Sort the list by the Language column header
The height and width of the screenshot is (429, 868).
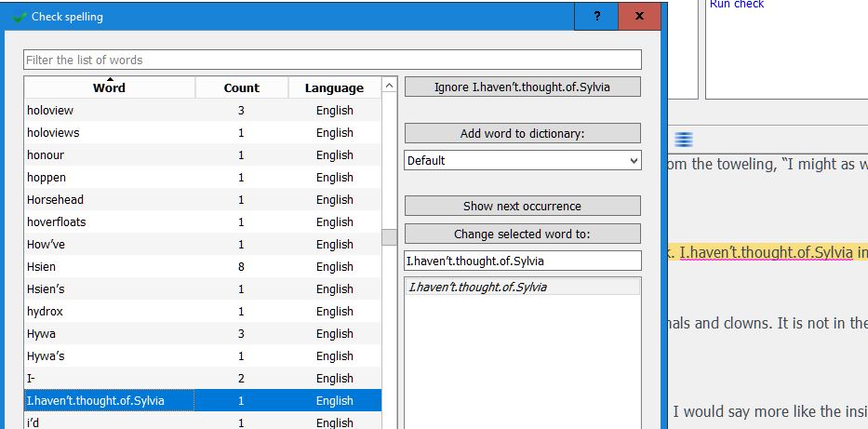(x=334, y=87)
